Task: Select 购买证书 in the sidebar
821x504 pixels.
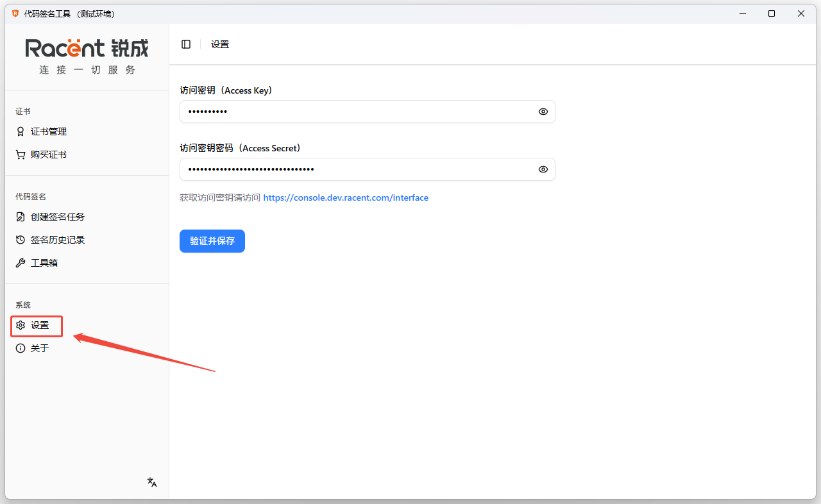Action: (x=49, y=155)
